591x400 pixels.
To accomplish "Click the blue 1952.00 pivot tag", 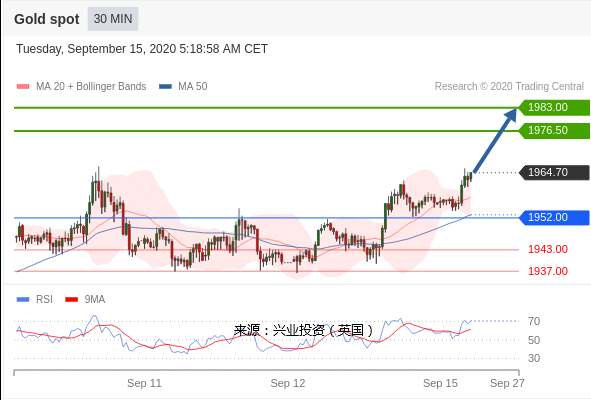I will coord(554,218).
